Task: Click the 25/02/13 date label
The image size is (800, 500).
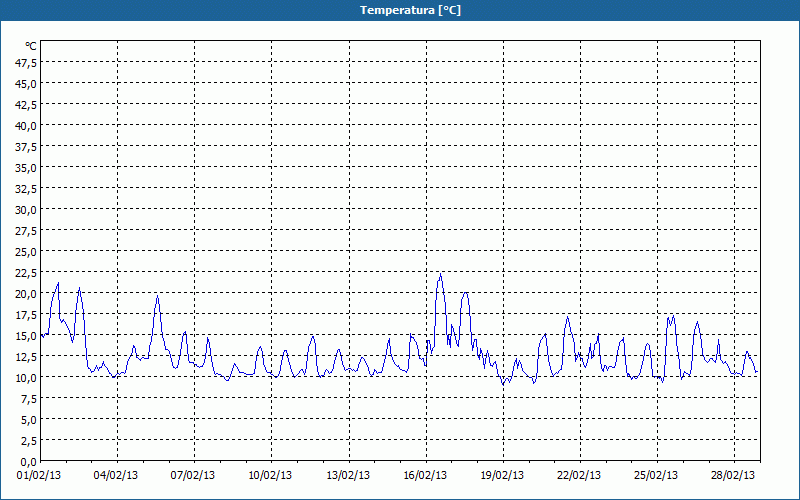Action: coord(656,476)
